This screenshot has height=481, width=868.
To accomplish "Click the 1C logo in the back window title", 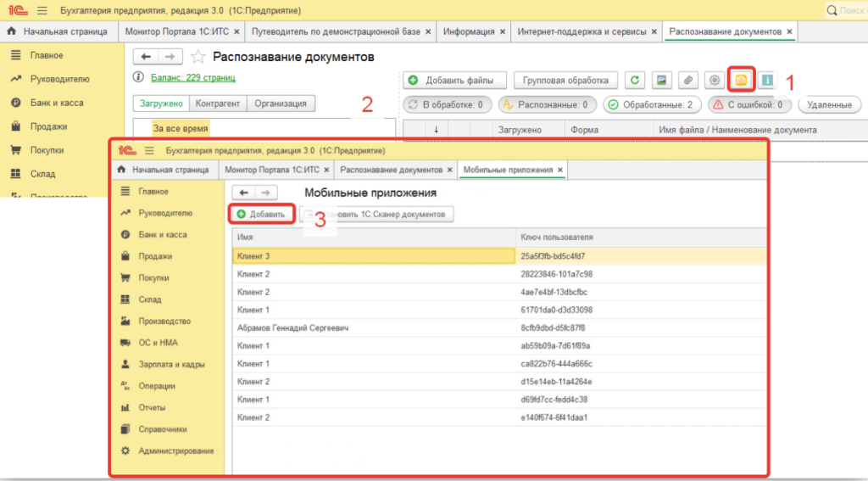I will pos(18,10).
